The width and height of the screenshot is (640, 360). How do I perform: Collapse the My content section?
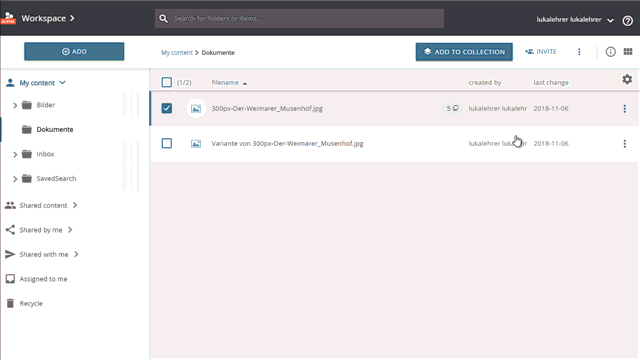(62, 83)
